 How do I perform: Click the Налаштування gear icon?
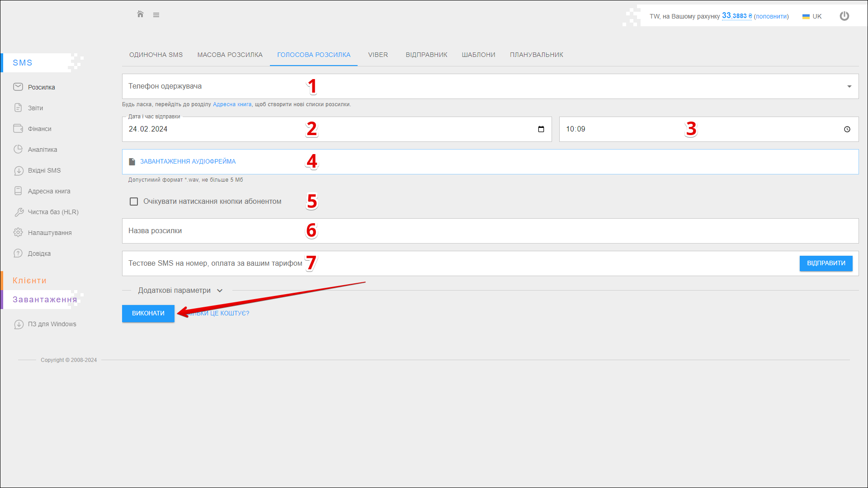point(18,233)
